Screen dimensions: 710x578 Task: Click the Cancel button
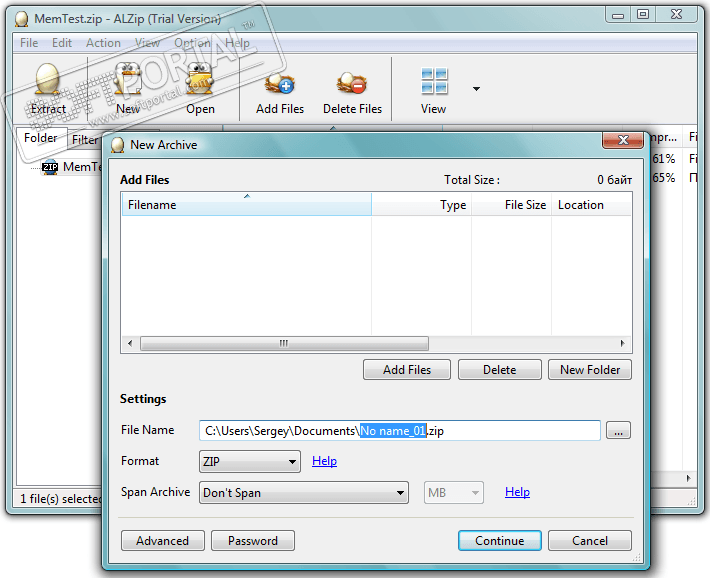pyautogui.click(x=590, y=541)
